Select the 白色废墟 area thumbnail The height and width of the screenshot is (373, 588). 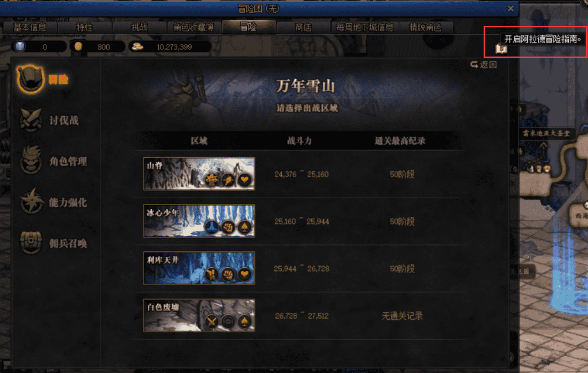(x=199, y=316)
